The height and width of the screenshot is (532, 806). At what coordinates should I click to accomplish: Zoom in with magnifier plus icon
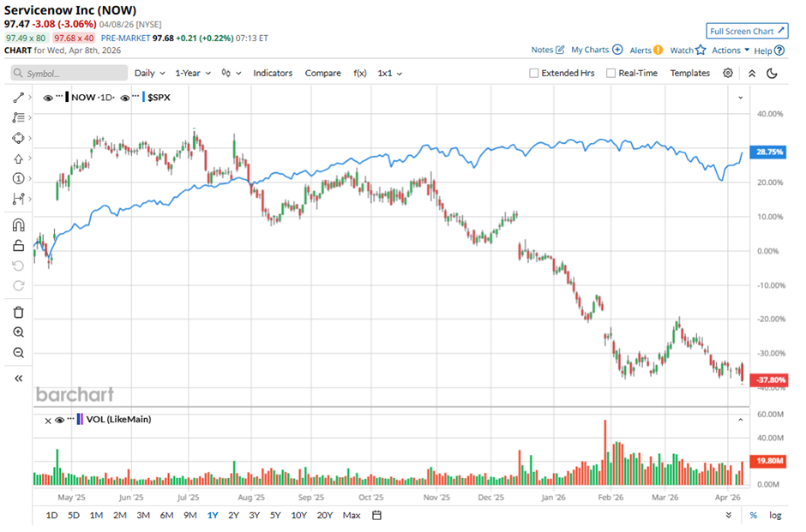(19, 332)
